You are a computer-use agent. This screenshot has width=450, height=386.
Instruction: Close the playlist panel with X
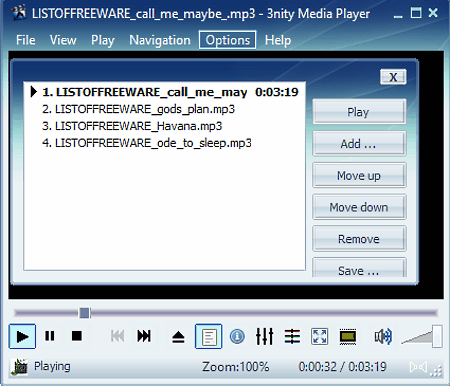393,77
